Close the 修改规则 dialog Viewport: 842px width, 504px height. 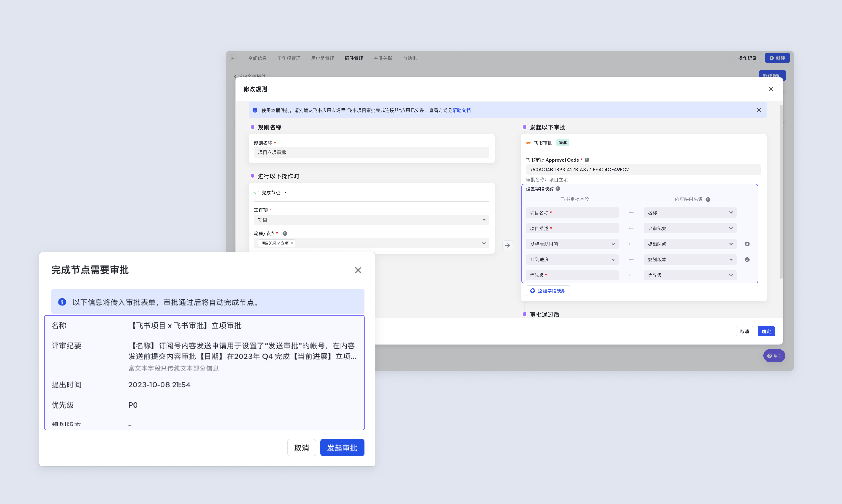tap(771, 89)
